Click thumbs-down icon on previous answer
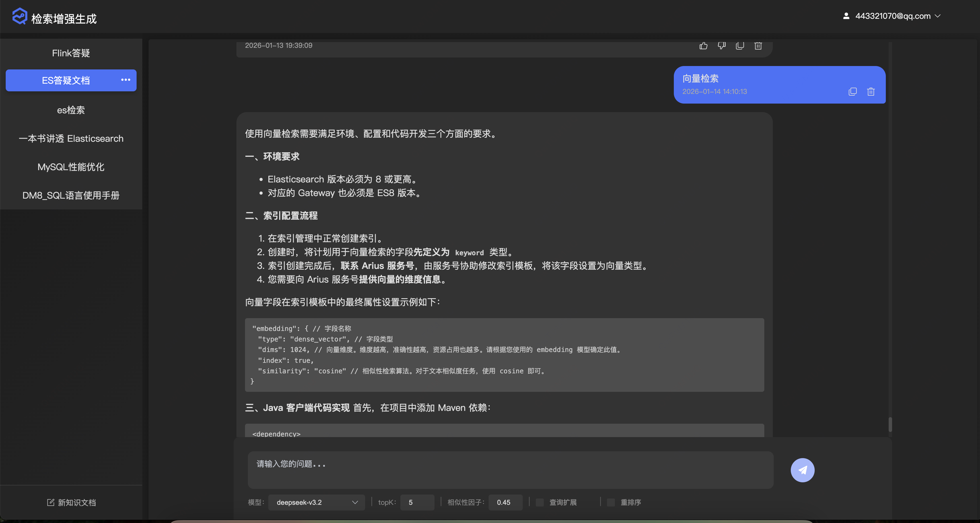The width and height of the screenshot is (980, 523). pos(721,46)
